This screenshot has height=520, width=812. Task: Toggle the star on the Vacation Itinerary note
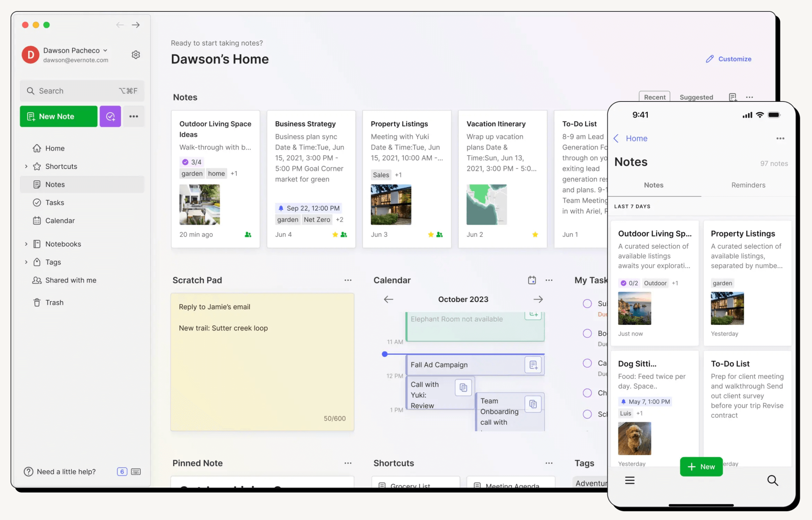535,234
